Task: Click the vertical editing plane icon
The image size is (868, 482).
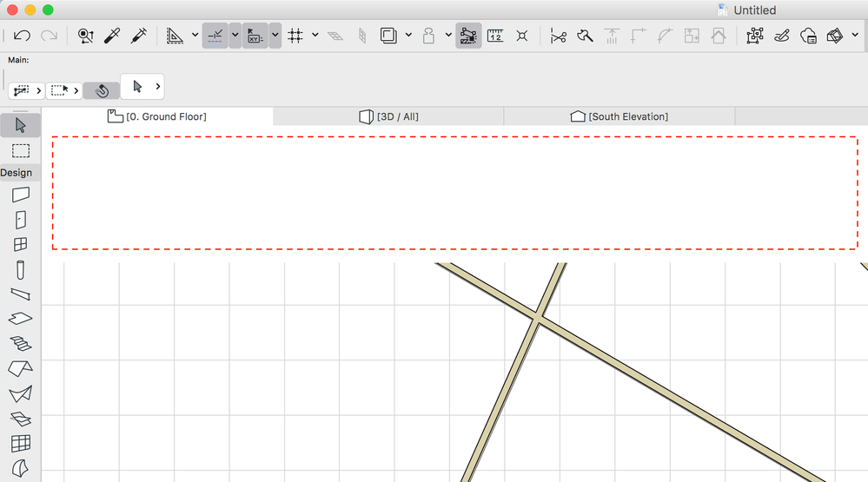Action: click(x=362, y=36)
